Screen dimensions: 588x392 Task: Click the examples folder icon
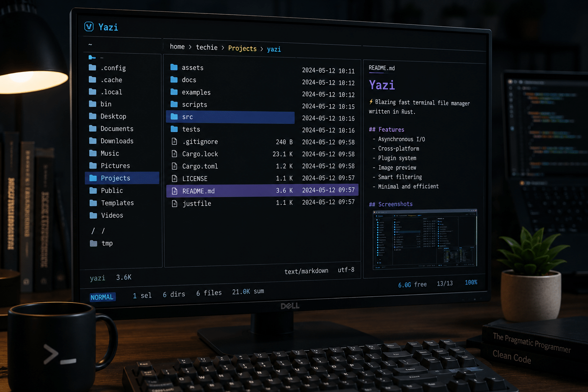(174, 92)
